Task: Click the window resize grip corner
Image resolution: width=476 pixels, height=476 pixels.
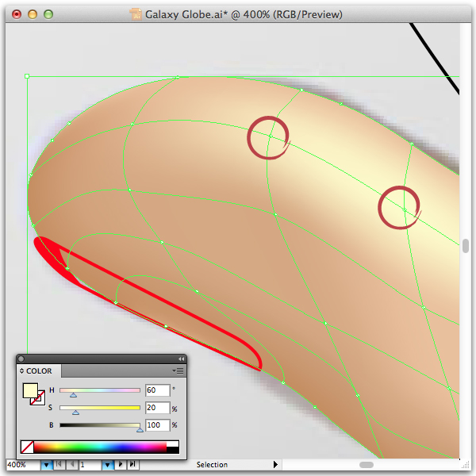Action: [x=466, y=465]
